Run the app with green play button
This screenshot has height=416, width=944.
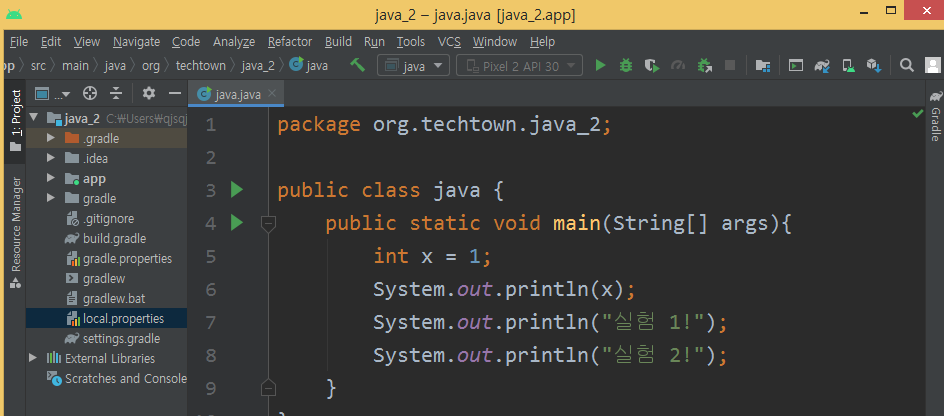[x=600, y=65]
